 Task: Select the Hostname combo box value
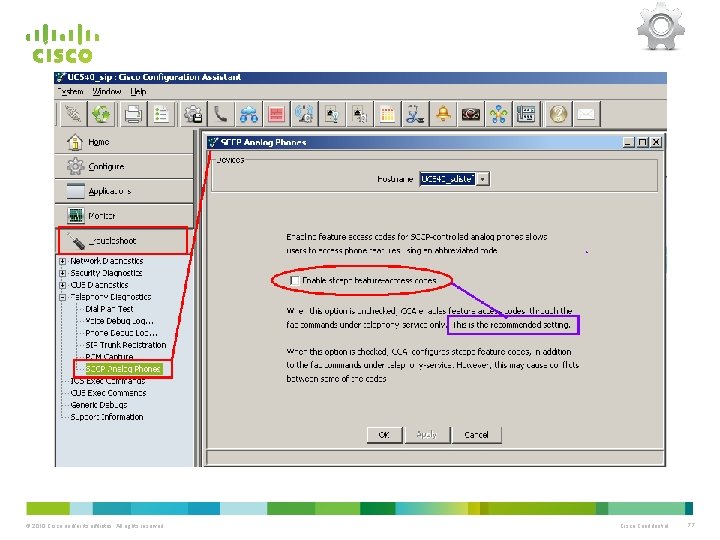(x=448, y=179)
